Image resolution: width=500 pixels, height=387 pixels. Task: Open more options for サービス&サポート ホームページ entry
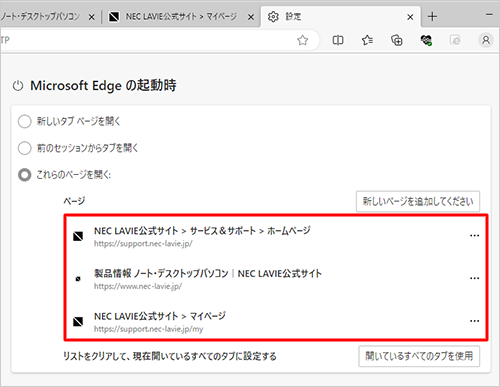click(x=474, y=236)
